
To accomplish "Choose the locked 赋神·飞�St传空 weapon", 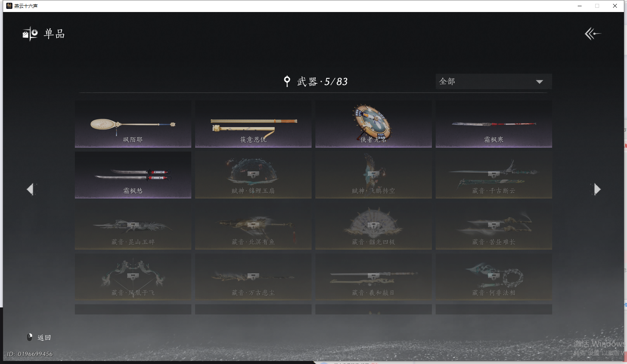I will point(374,175).
